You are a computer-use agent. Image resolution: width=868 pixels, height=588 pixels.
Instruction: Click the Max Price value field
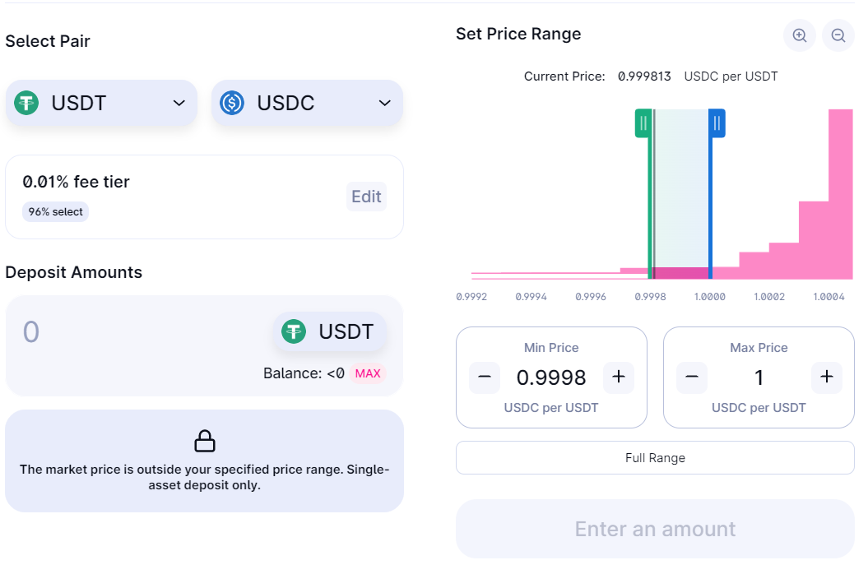click(x=759, y=377)
